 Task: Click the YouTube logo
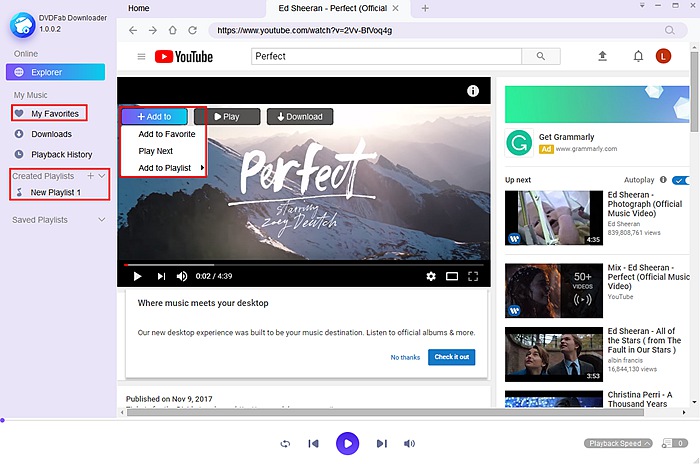(184, 57)
